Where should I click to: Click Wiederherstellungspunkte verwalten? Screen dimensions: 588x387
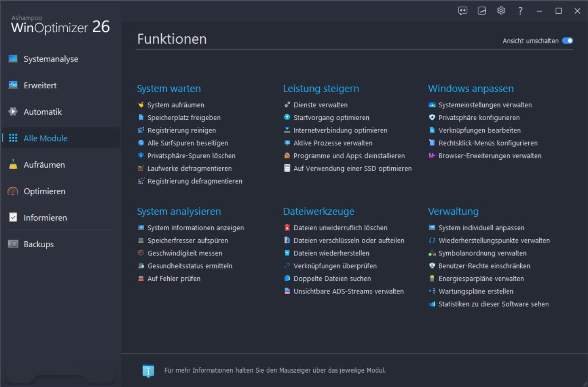point(494,240)
